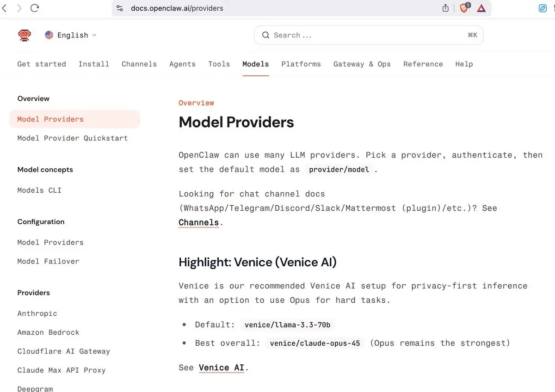Click the browser forward arrow

[19, 8]
